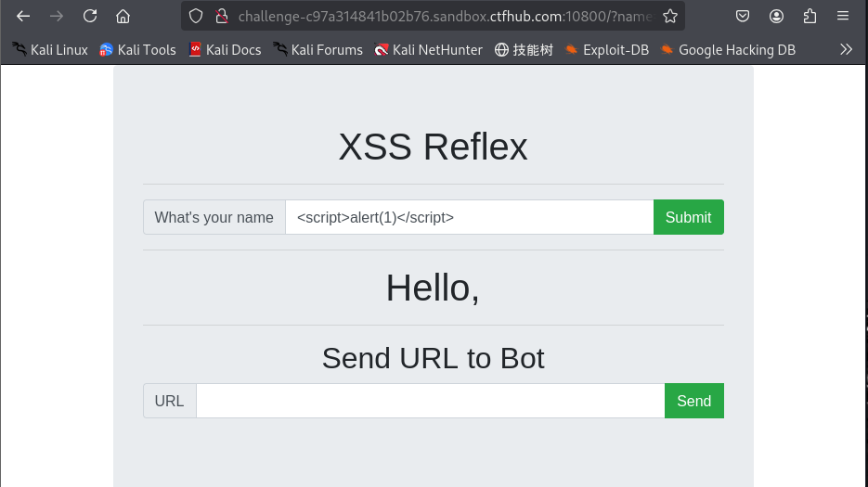Open the tracking protection shield icon

(195, 16)
